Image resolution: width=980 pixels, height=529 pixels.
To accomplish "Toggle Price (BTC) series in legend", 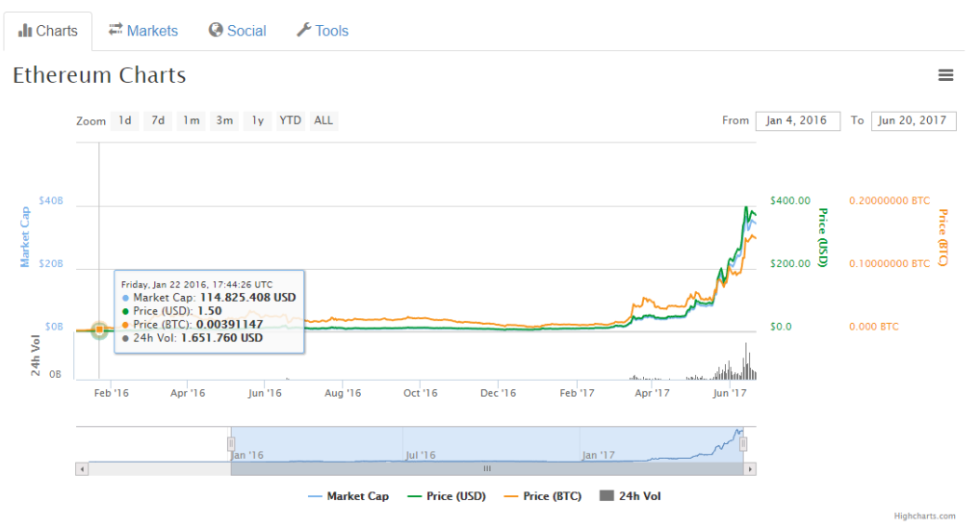I will click(x=543, y=496).
